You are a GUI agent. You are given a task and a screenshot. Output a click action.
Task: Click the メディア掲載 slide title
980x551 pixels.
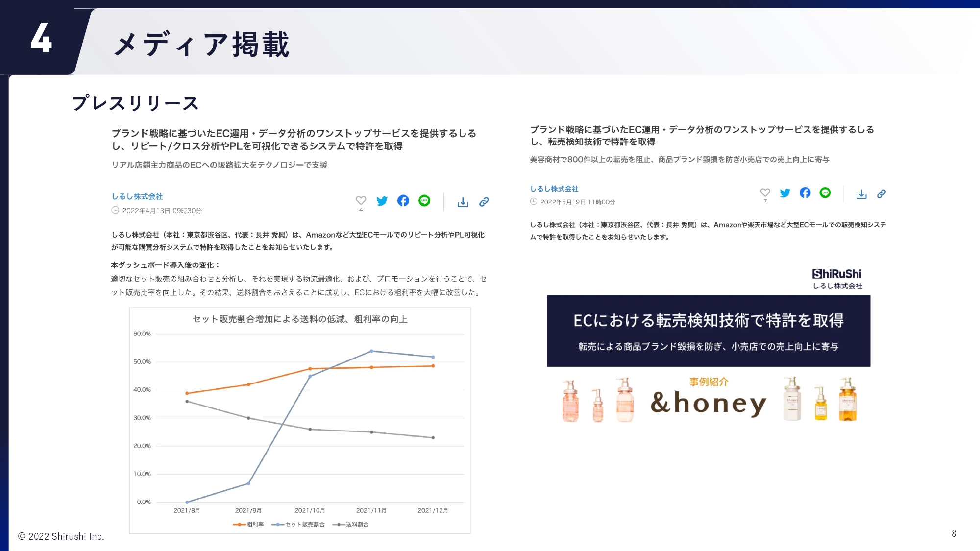tap(202, 45)
